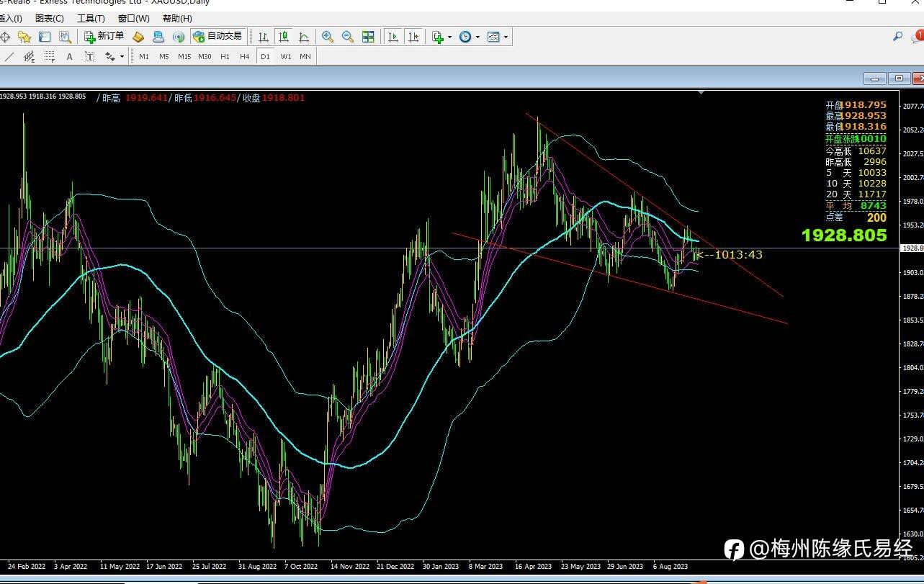Expand the templates dropdown arrow
Viewport: 924px width, 584px height.
coord(506,37)
